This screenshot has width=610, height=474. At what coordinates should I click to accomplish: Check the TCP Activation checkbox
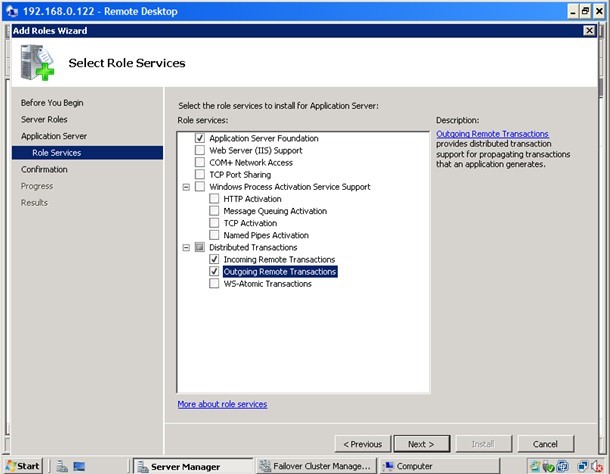click(x=214, y=223)
